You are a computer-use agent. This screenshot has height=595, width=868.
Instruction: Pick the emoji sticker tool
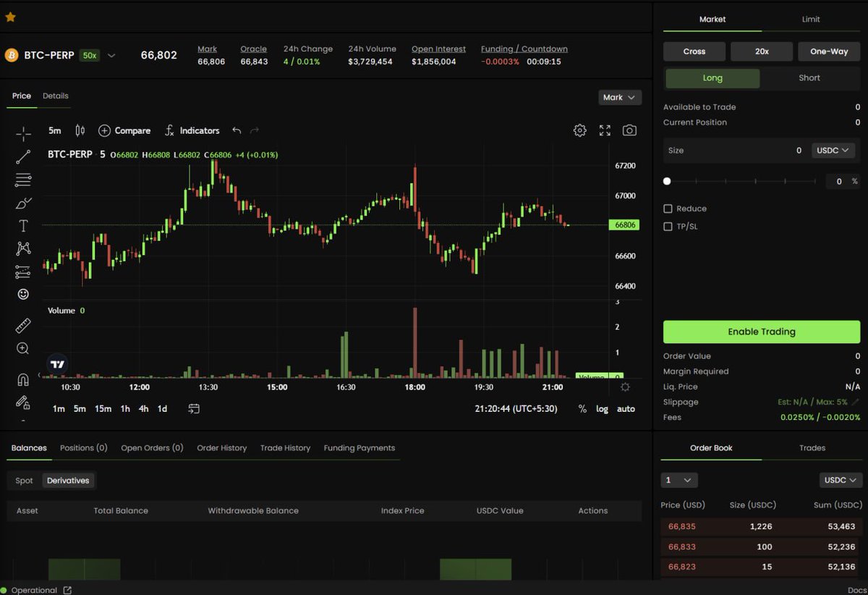22,294
